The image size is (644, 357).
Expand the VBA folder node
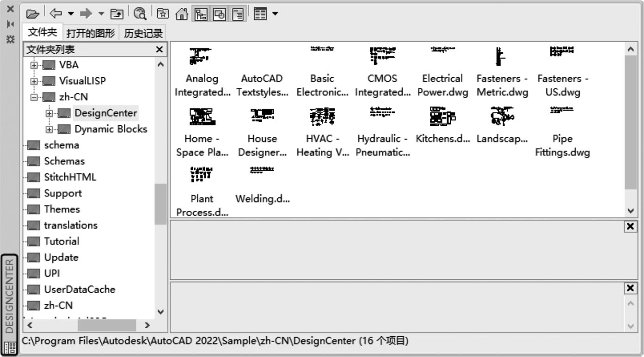pos(34,65)
